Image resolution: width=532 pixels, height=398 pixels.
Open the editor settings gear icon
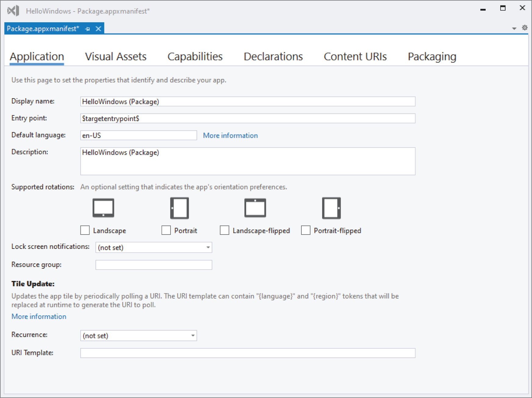pos(525,27)
